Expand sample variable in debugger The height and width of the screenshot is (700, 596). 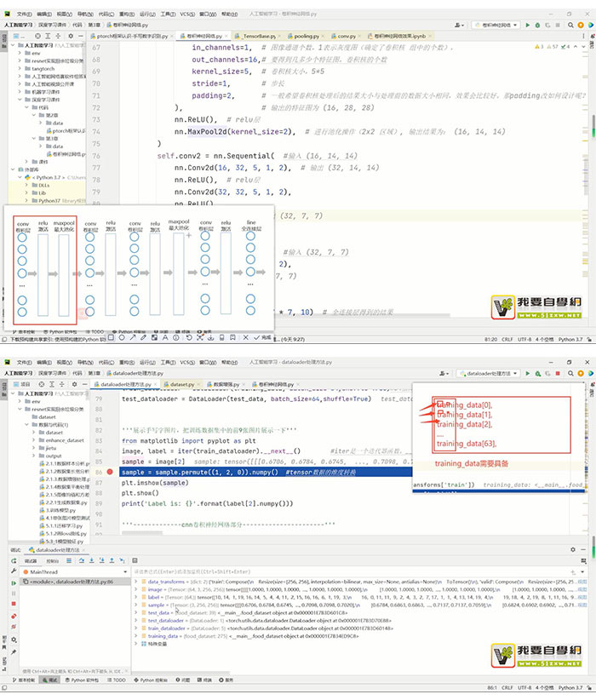click(136, 605)
